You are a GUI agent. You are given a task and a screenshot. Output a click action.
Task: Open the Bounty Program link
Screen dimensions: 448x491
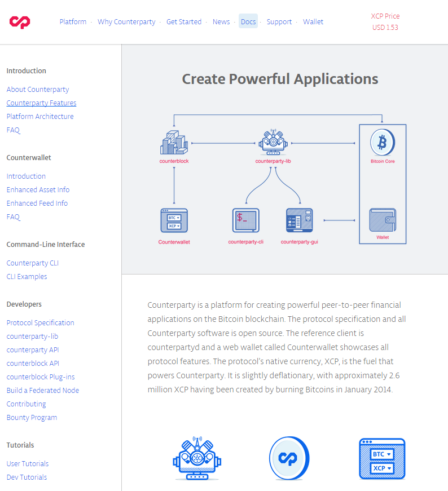coord(32,418)
